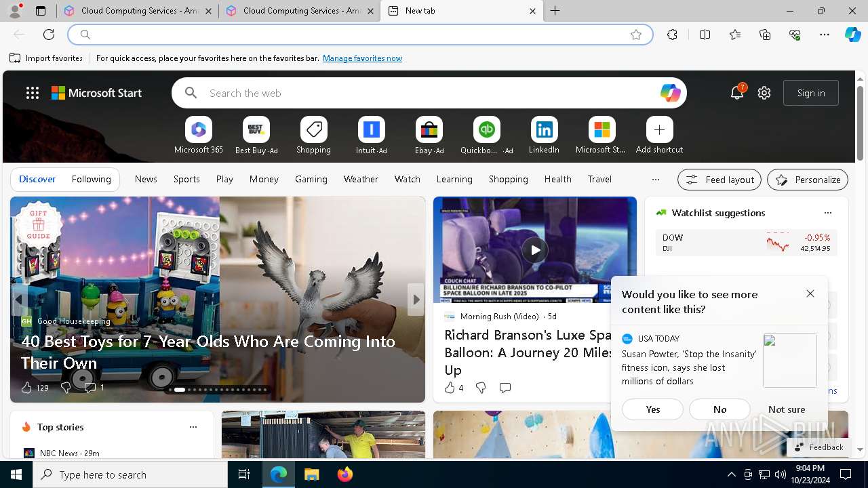Open the notifications bell
The width and height of the screenshot is (868, 488).
click(x=737, y=93)
